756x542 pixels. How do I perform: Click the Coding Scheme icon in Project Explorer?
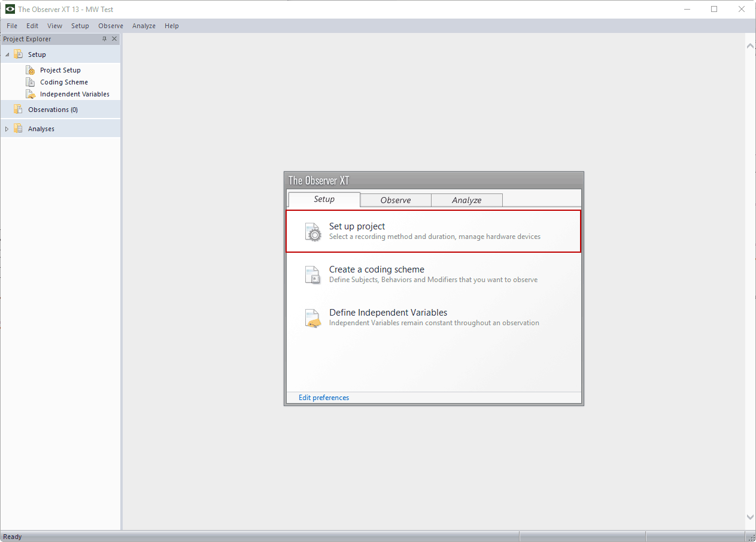click(x=31, y=82)
